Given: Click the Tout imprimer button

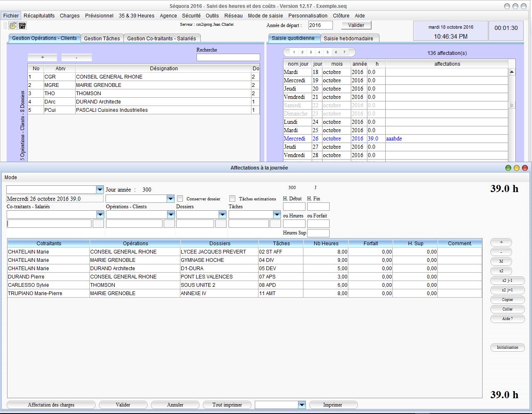Looking at the screenshot, I should 227,405.
